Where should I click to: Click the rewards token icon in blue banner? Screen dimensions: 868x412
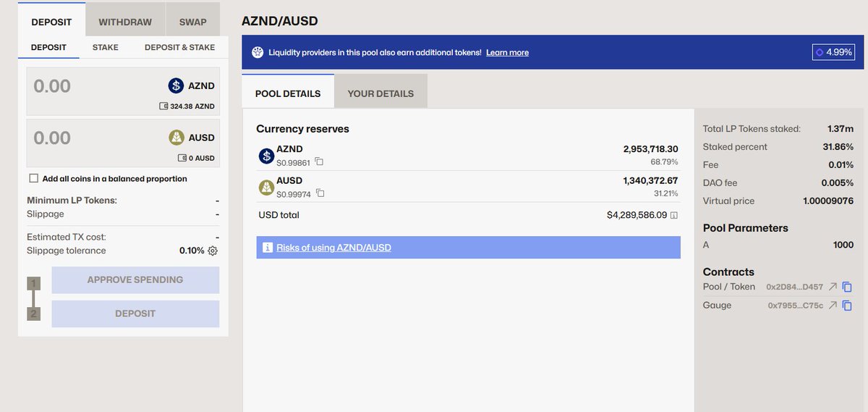click(x=258, y=52)
